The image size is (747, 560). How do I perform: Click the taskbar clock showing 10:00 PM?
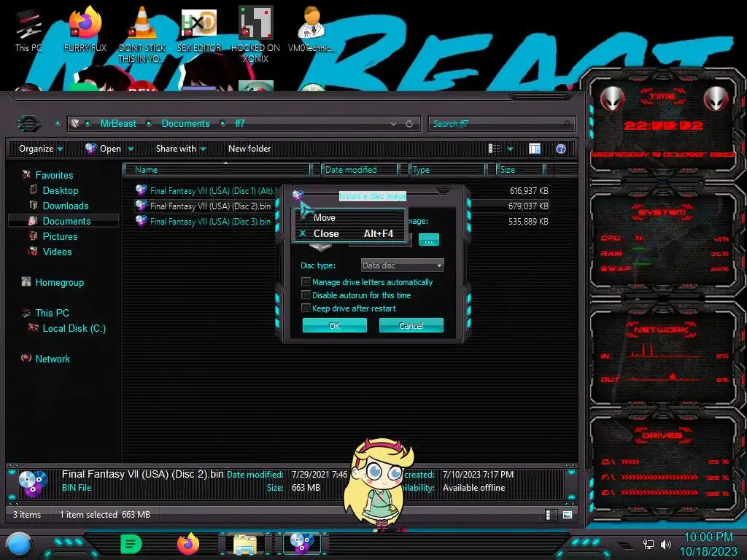point(708,544)
